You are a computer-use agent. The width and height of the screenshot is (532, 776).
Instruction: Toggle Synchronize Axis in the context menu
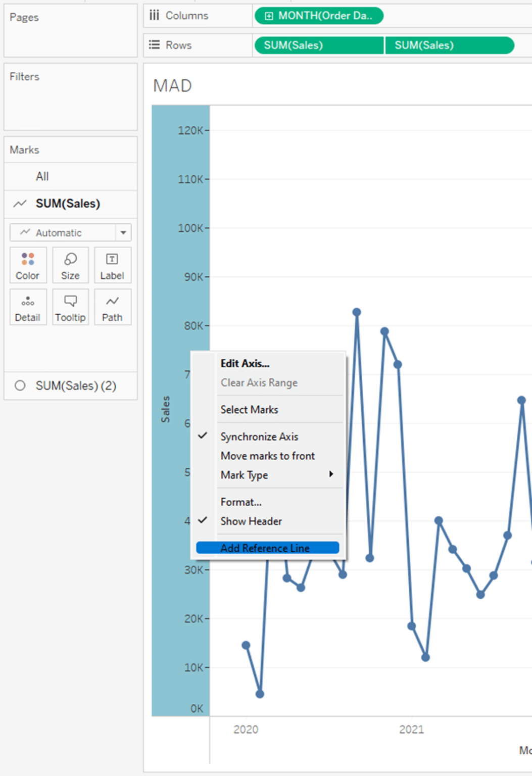pyautogui.click(x=259, y=436)
